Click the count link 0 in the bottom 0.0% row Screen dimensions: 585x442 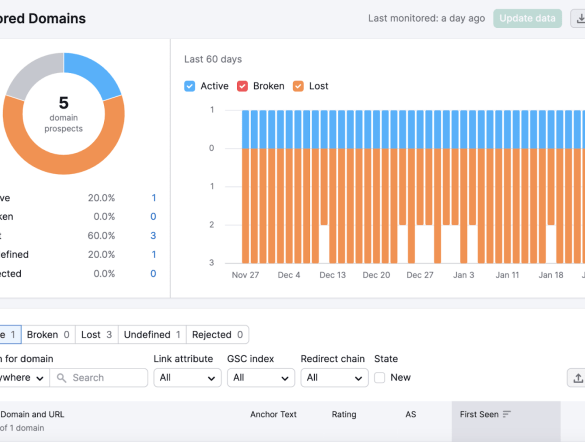coord(153,273)
